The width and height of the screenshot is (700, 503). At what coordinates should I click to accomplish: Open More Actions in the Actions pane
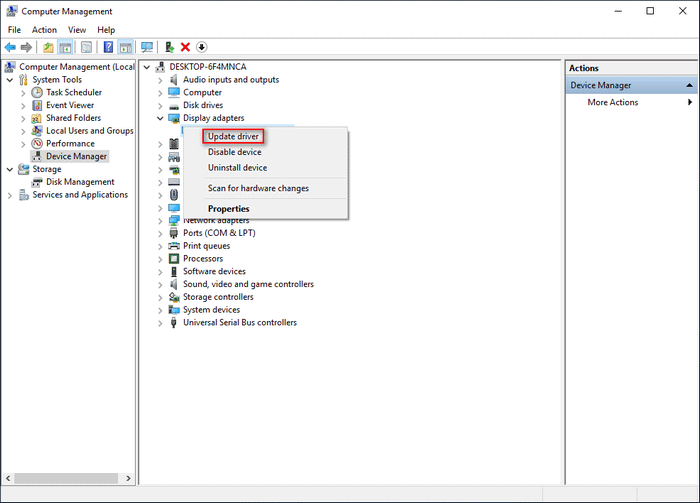click(632, 102)
